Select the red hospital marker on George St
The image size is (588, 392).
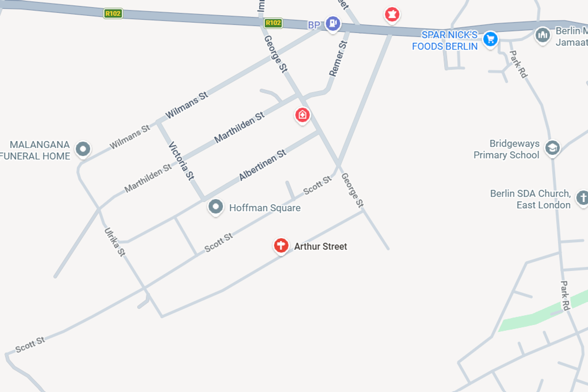coord(302,115)
